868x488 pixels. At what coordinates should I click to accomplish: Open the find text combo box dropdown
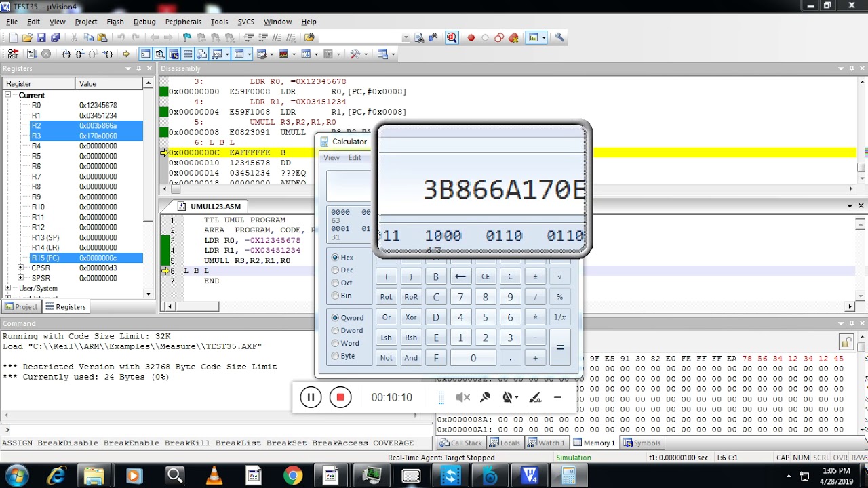(x=406, y=38)
